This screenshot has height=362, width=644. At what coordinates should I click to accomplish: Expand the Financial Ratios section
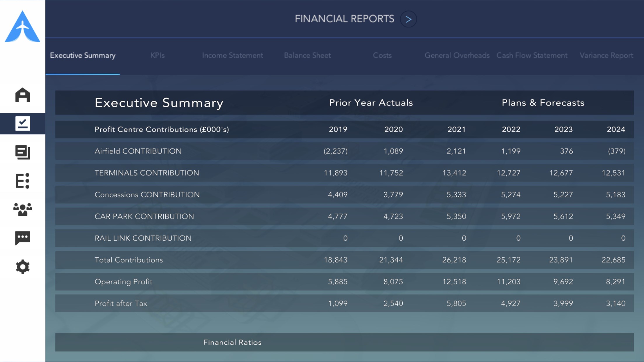232,342
